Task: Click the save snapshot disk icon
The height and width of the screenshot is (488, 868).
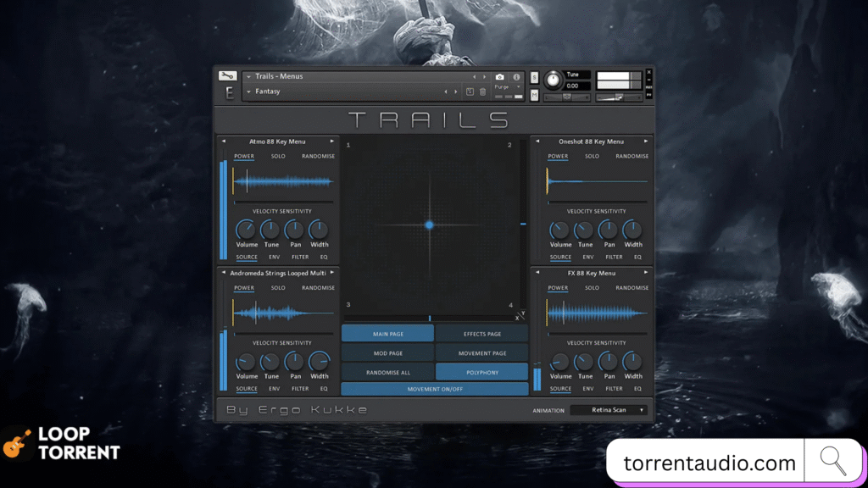Action: click(x=470, y=91)
